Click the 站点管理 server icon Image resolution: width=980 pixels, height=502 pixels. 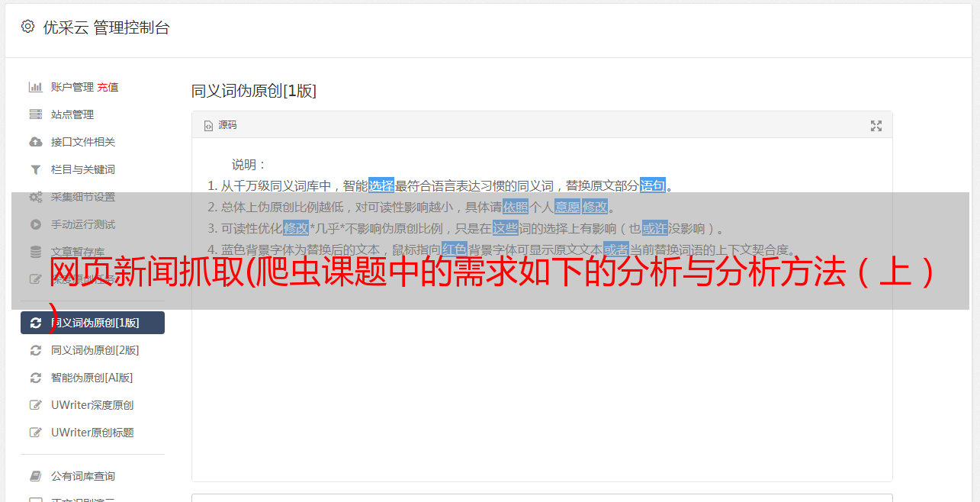point(35,114)
